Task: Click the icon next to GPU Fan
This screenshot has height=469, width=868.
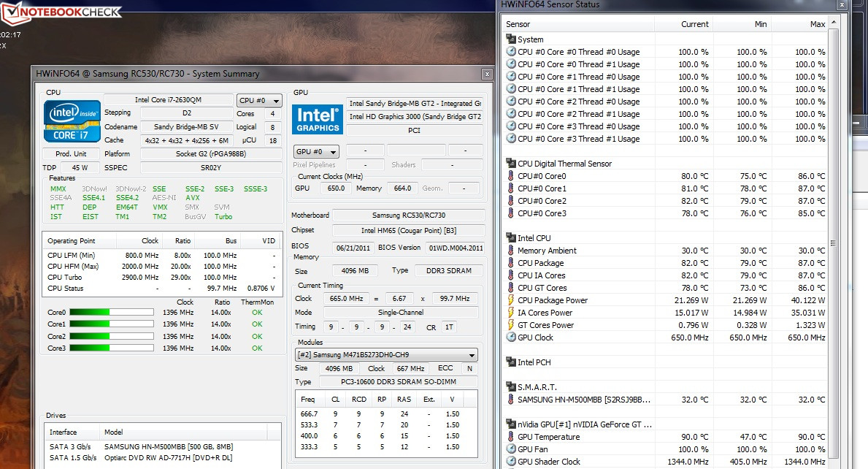Action: (x=511, y=449)
